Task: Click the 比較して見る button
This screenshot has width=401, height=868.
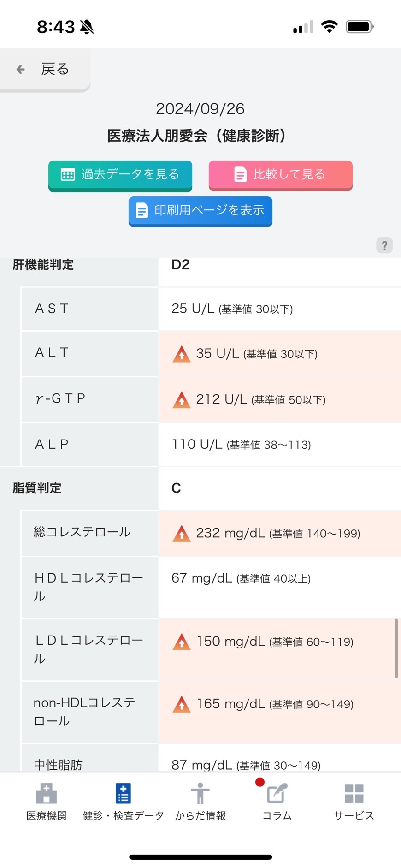Action: pyautogui.click(x=281, y=175)
